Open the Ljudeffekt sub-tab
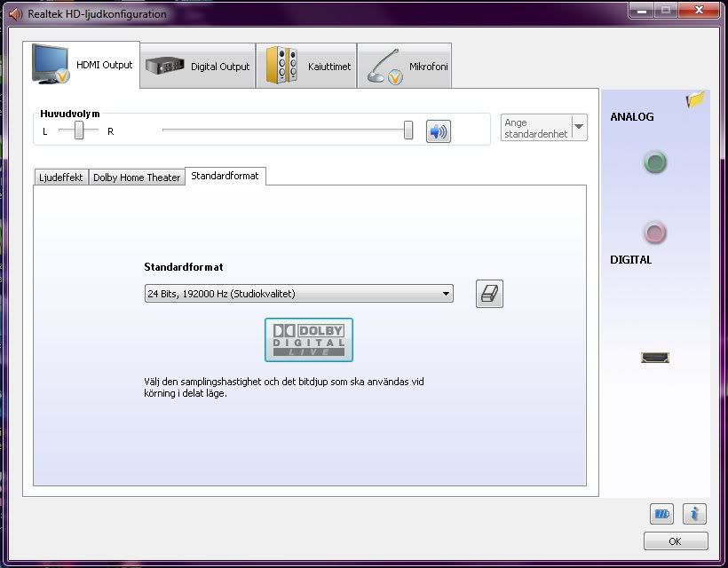This screenshot has height=568, width=728. (61, 177)
